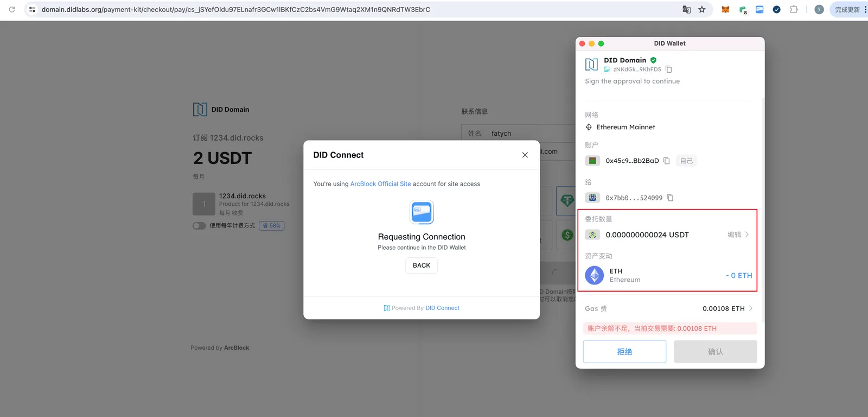Click the 完成更新 update button
The width and height of the screenshot is (868, 417).
point(847,9)
